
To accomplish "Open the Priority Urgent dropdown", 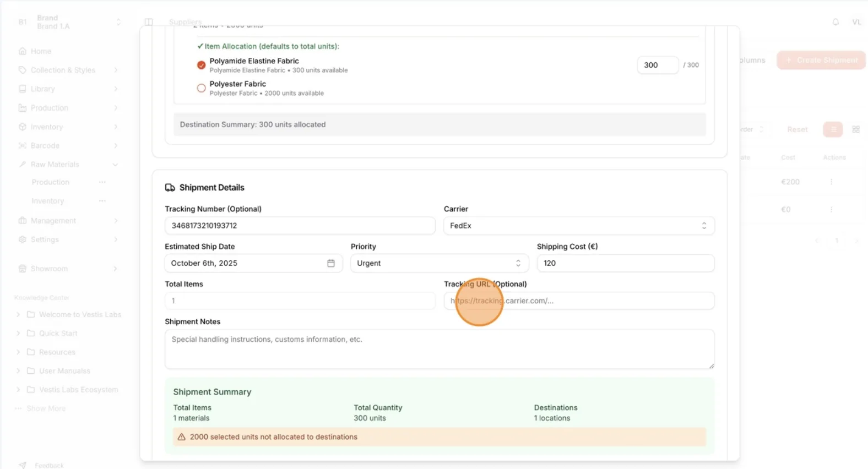I will click(x=440, y=263).
